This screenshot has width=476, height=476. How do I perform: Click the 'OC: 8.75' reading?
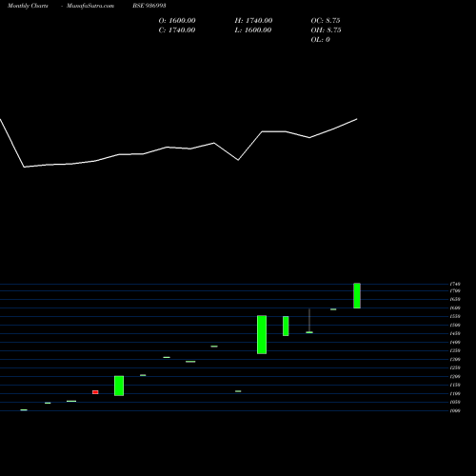pyautogui.click(x=326, y=21)
